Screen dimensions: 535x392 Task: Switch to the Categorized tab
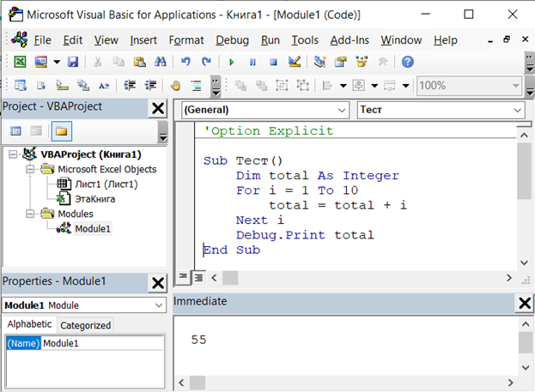point(85,325)
